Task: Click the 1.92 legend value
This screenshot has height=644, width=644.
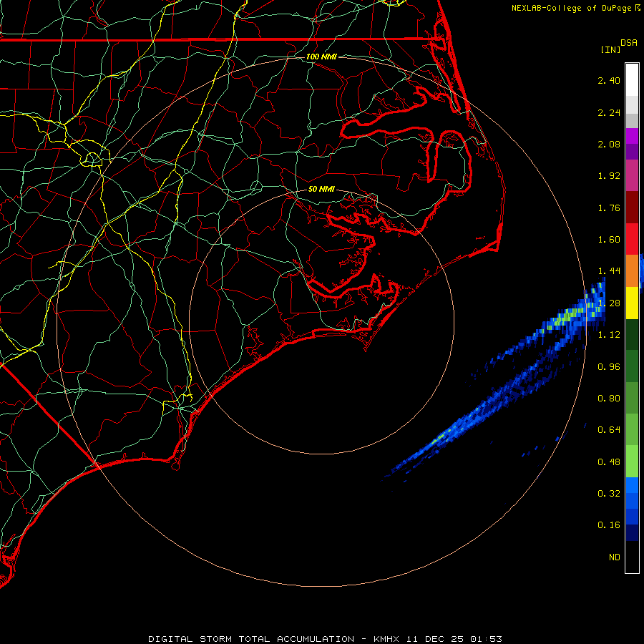Action: (x=609, y=176)
